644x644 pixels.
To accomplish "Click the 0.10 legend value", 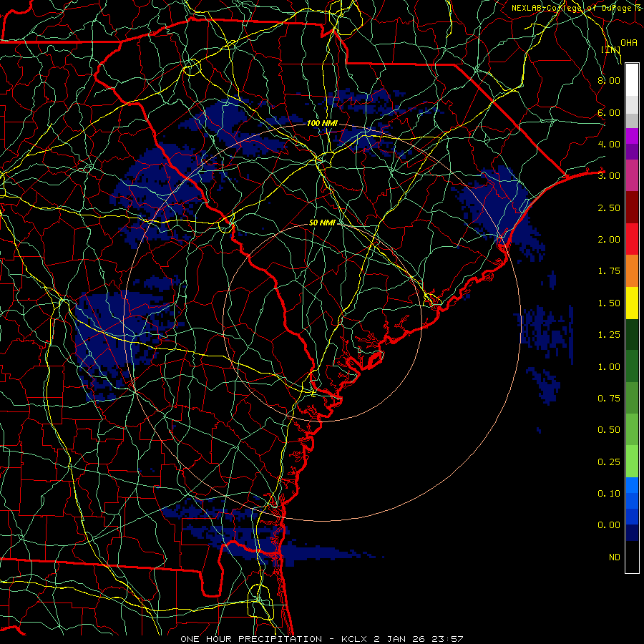I will coord(609,494).
